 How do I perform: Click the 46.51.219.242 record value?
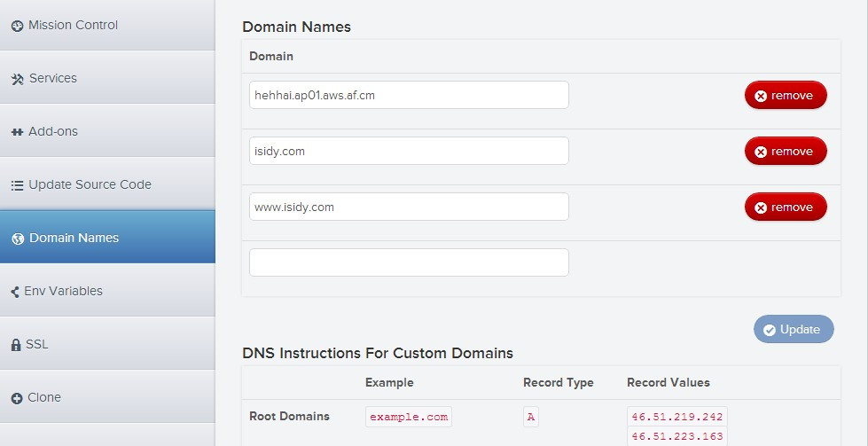pos(676,417)
